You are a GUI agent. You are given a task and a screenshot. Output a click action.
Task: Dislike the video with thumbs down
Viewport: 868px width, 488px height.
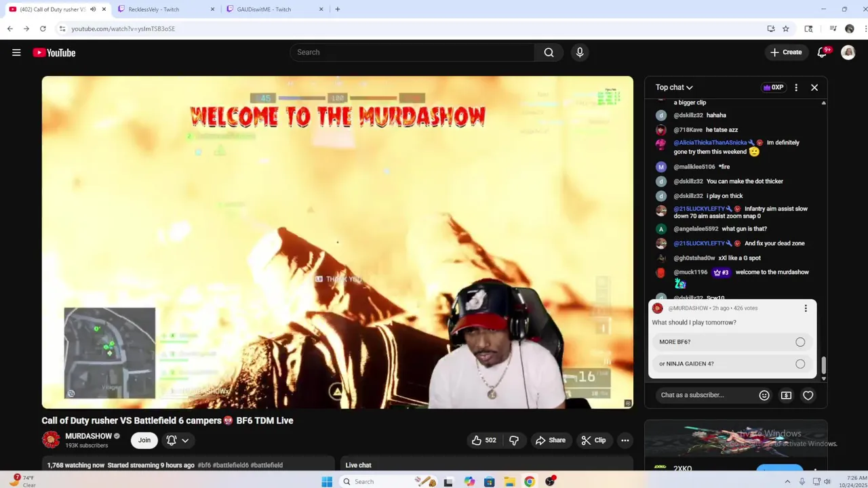(514, 440)
